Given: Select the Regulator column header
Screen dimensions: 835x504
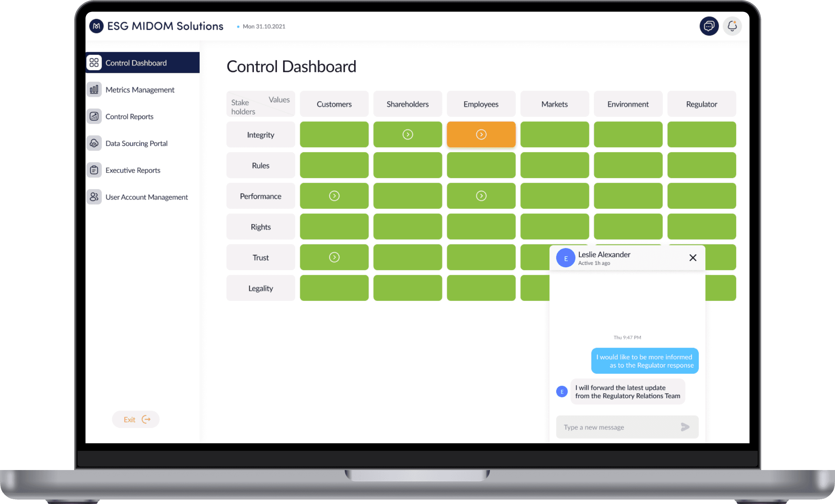Looking at the screenshot, I should (x=701, y=104).
